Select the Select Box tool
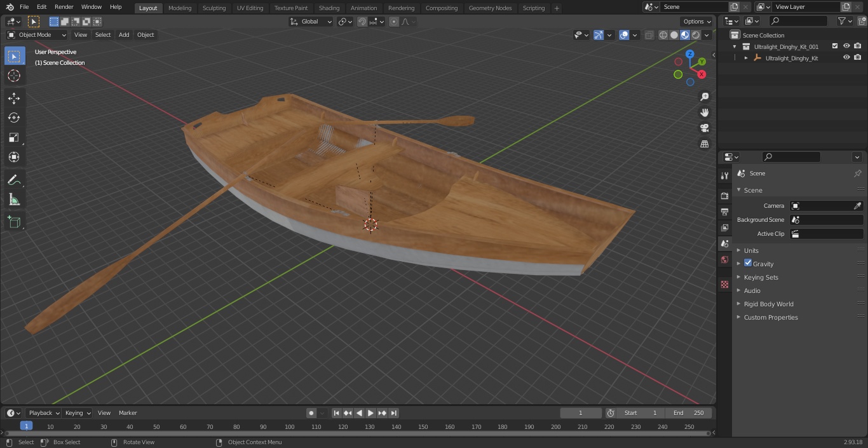 pyautogui.click(x=14, y=56)
